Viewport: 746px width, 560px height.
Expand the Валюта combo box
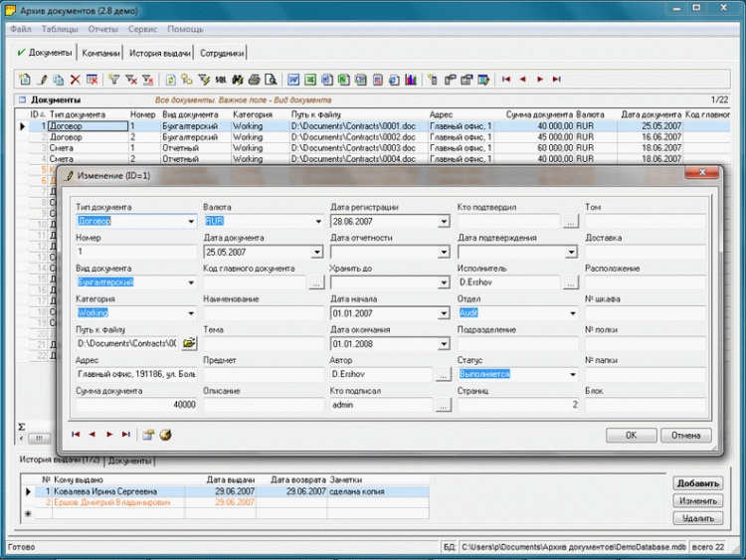317,222
